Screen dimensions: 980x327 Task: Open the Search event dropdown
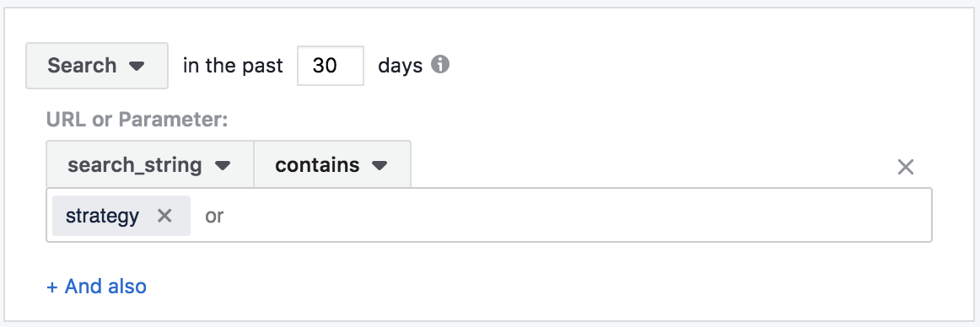pos(97,66)
